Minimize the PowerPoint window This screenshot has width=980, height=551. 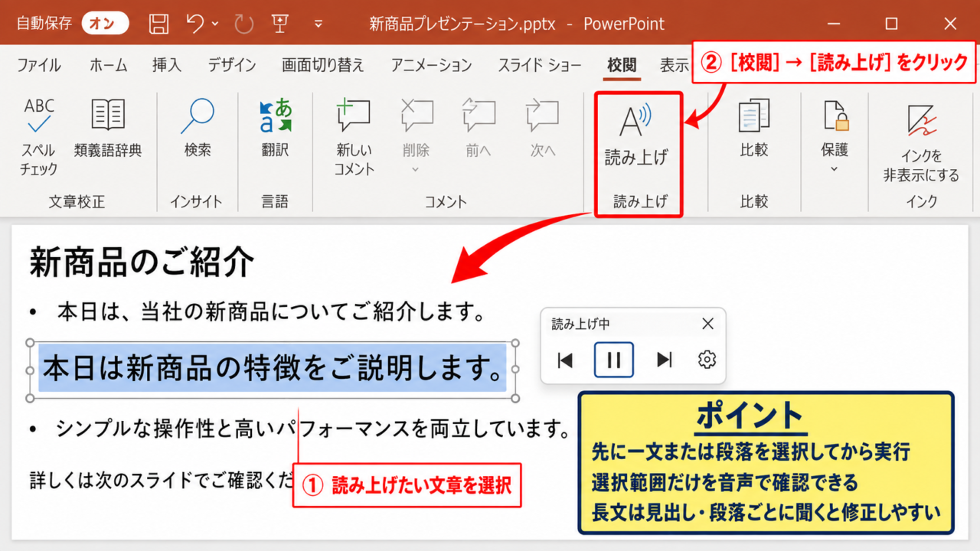[x=832, y=24]
